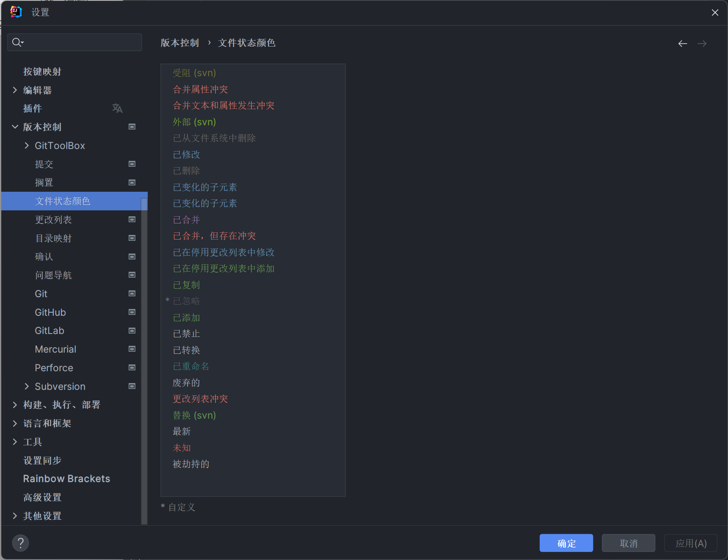The width and height of the screenshot is (728, 560).
Task: Click the search magnifier icon
Action: tap(17, 42)
